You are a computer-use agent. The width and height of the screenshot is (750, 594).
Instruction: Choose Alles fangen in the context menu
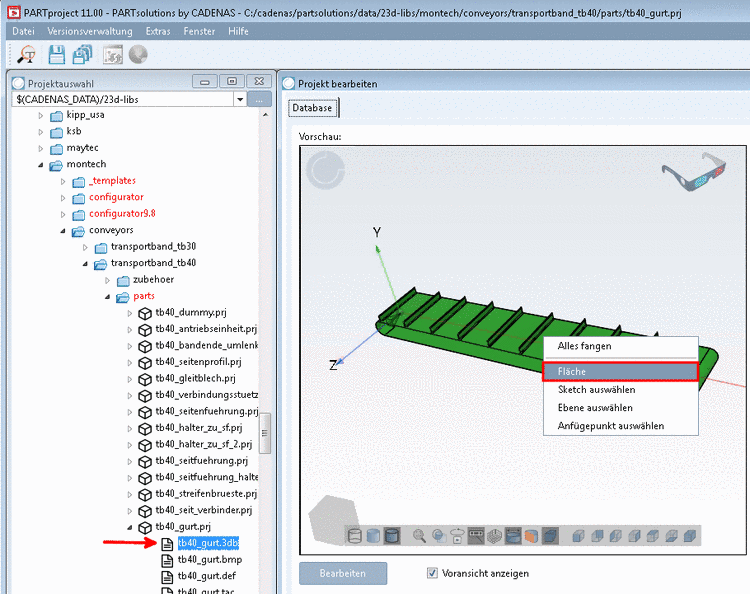pos(620,346)
